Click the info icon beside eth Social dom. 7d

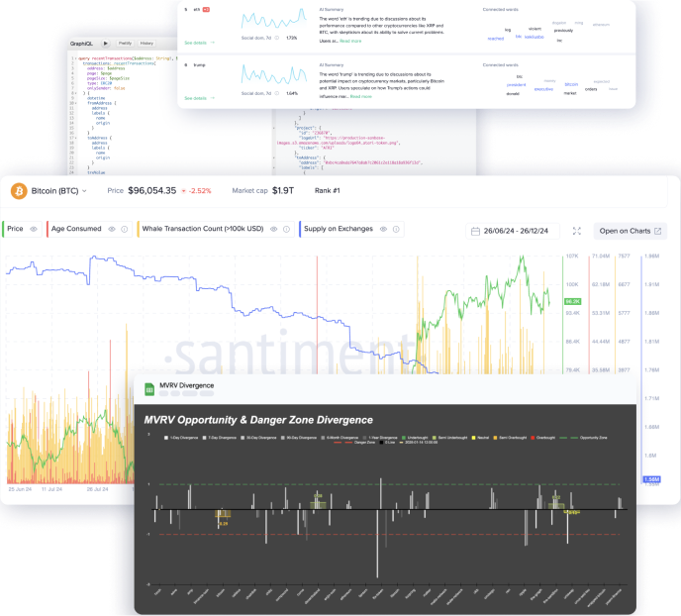[277, 38]
